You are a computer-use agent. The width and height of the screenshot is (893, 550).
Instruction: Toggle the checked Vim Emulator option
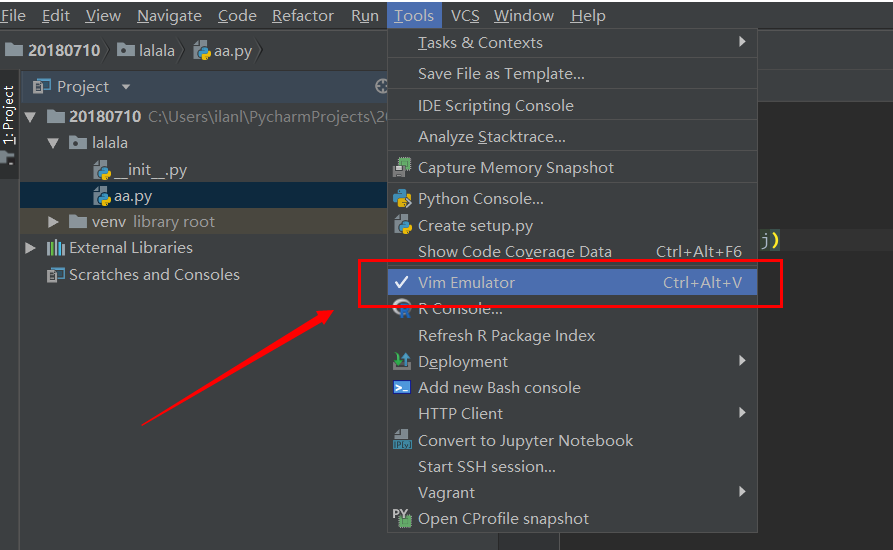click(x=572, y=282)
